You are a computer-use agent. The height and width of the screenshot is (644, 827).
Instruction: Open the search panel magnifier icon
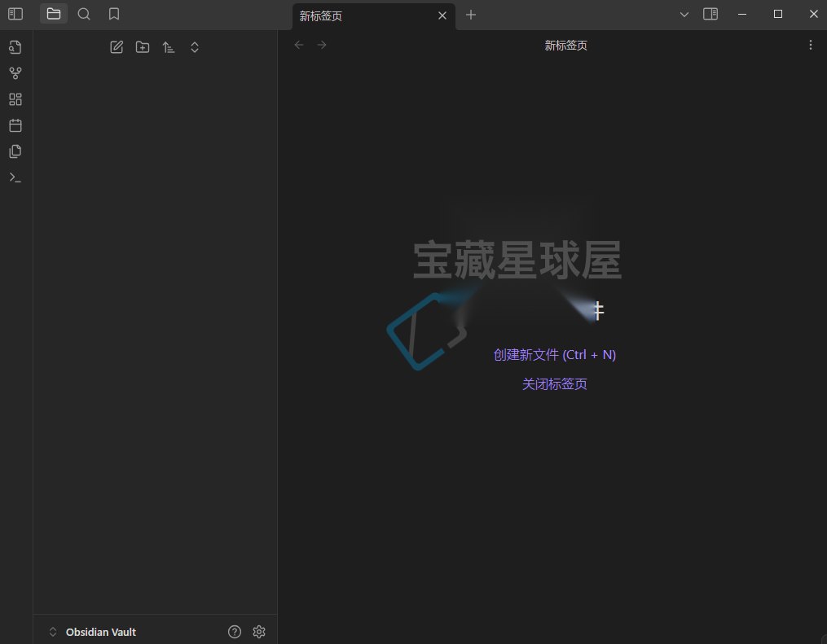tap(84, 14)
